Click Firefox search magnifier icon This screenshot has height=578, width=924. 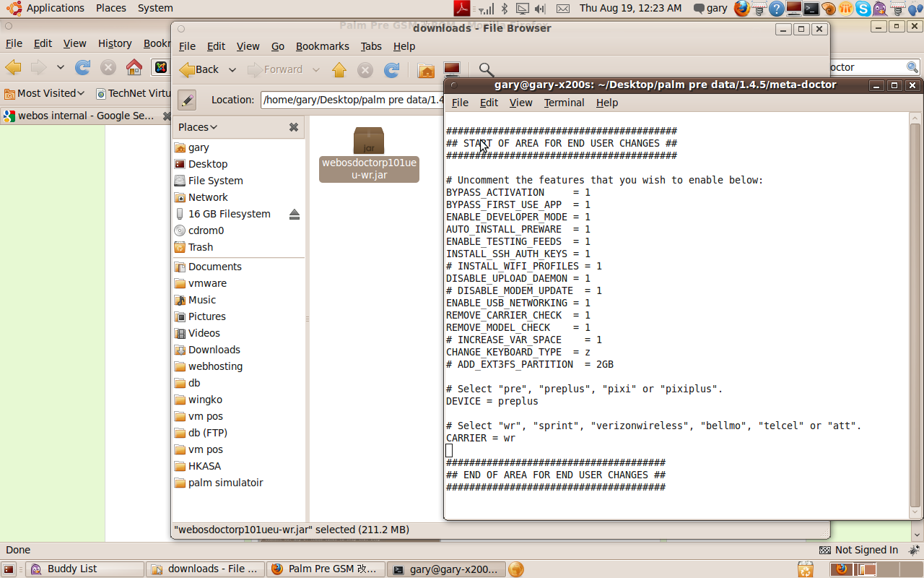click(x=913, y=67)
